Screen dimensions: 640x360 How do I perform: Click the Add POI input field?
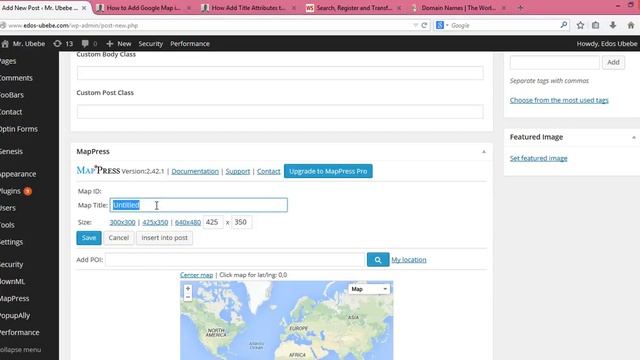235,260
